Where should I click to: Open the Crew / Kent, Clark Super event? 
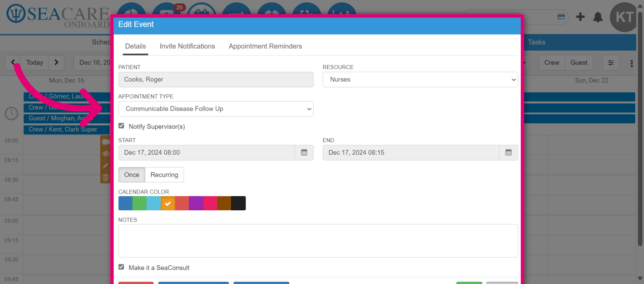pos(67,129)
